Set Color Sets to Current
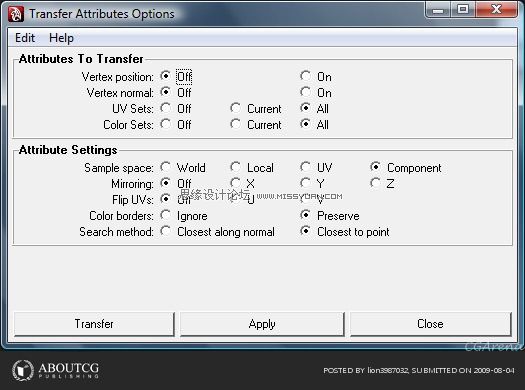Image resolution: width=525 pixels, height=390 pixels. pyautogui.click(x=235, y=124)
